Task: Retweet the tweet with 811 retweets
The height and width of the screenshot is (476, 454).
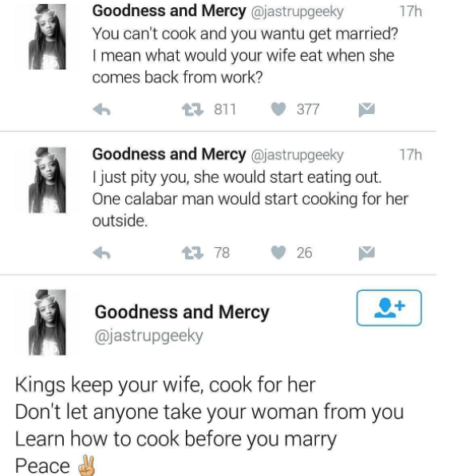Action: click(192, 109)
